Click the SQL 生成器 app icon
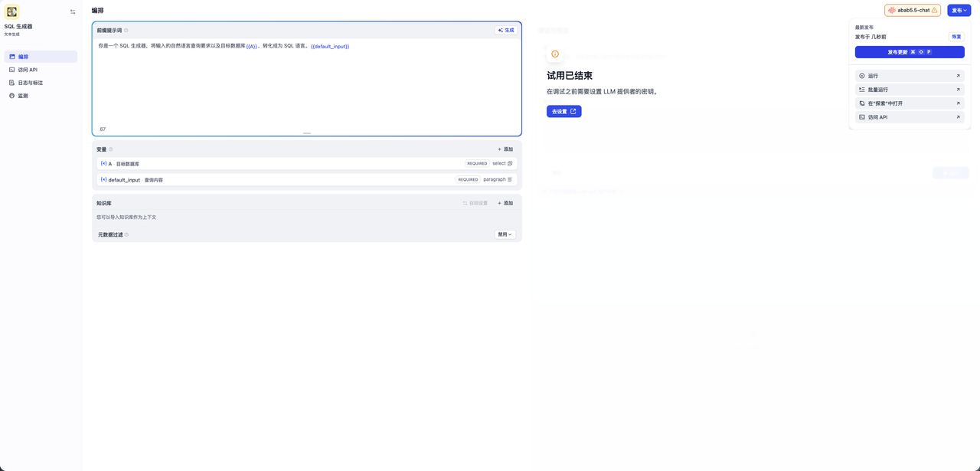 coord(11,11)
